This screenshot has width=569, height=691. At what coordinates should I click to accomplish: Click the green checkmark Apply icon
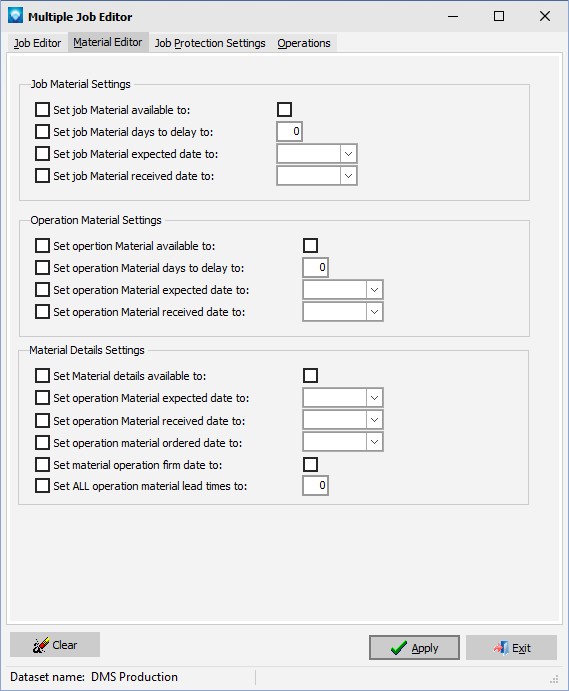pyautogui.click(x=399, y=647)
